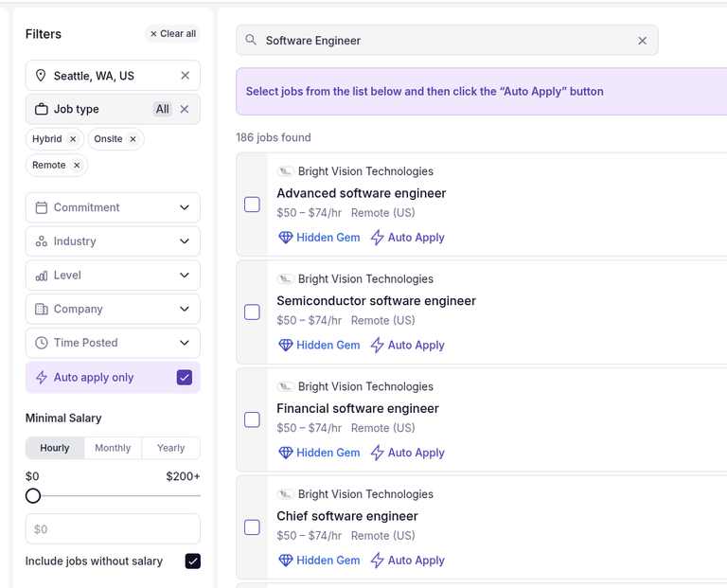
Task: Clear the Seattle, WA, US location filter
Action: [185, 75]
